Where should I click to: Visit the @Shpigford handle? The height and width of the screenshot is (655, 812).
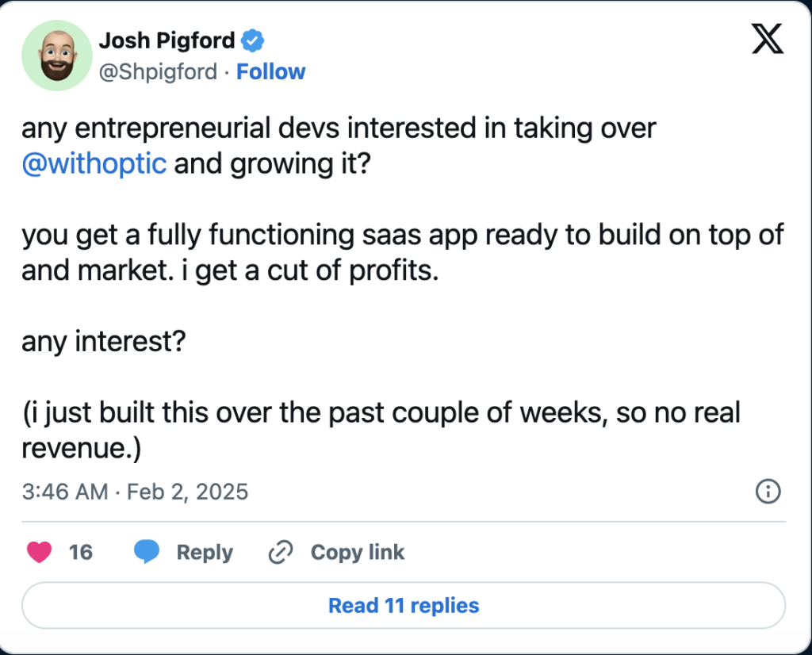click(158, 72)
